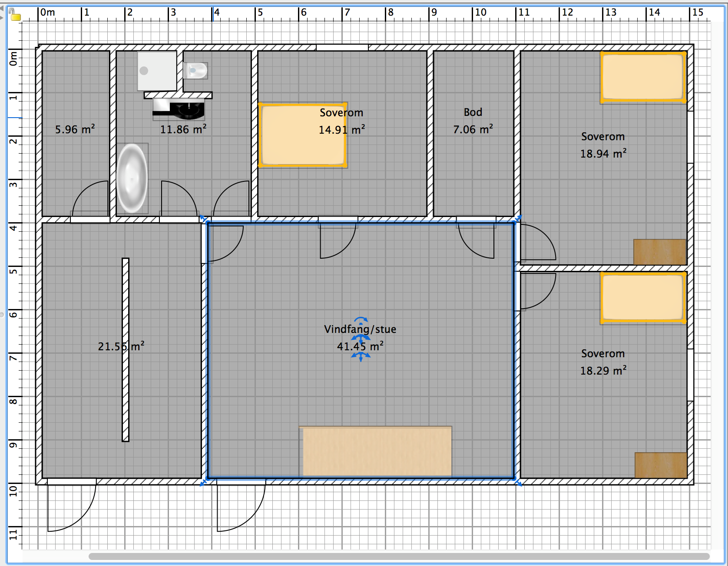
Task: Select the partition wall inside 21.56 m² room
Action: 126,350
